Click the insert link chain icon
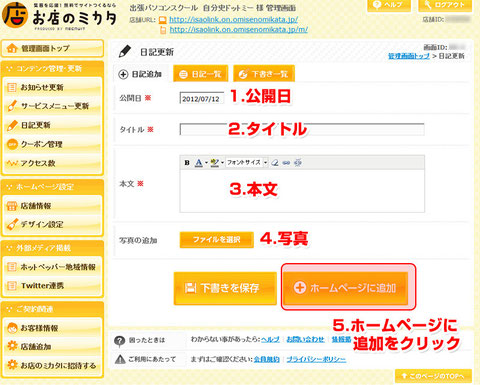 pyautogui.click(x=286, y=163)
